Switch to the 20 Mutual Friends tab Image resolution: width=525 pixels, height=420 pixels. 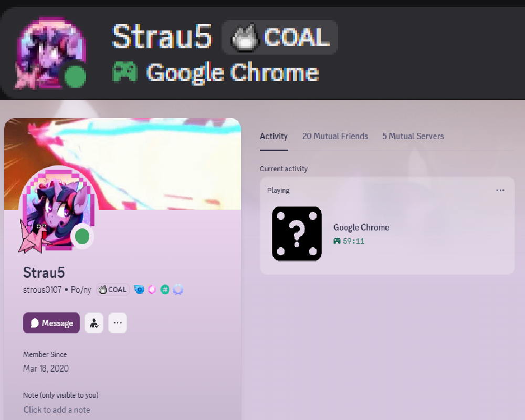335,136
